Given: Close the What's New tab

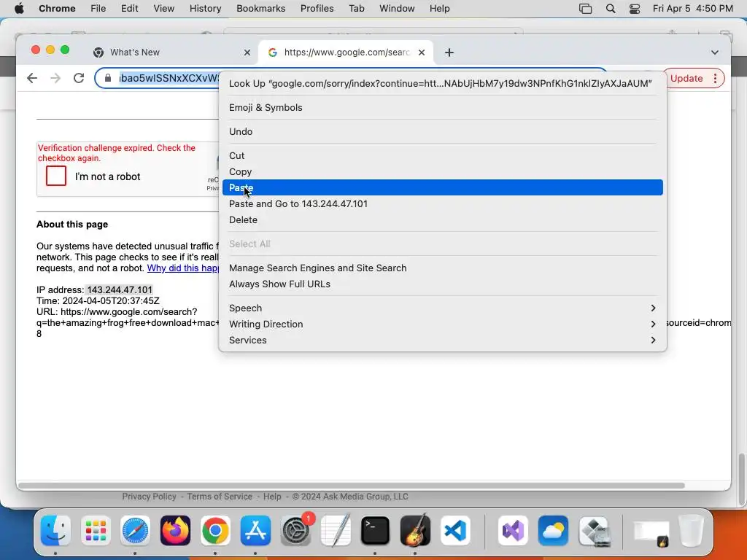Looking at the screenshot, I should point(247,52).
